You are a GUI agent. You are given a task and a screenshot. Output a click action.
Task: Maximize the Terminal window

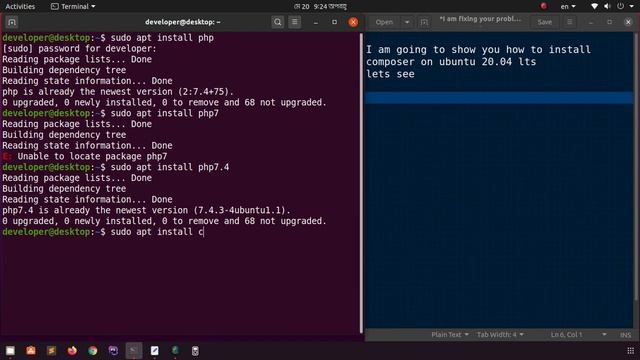(x=334, y=22)
